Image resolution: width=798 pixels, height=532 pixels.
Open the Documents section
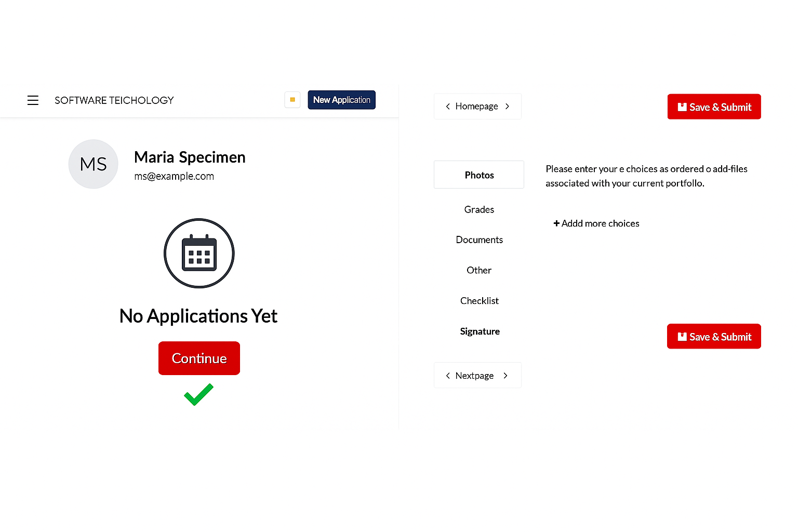tap(479, 240)
